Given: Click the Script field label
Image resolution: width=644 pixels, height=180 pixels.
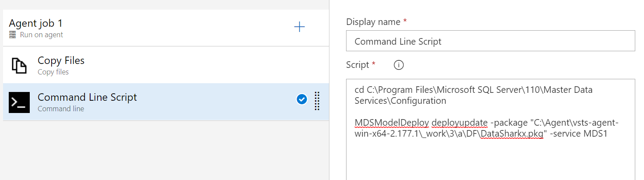Looking at the screenshot, I should pos(357,65).
